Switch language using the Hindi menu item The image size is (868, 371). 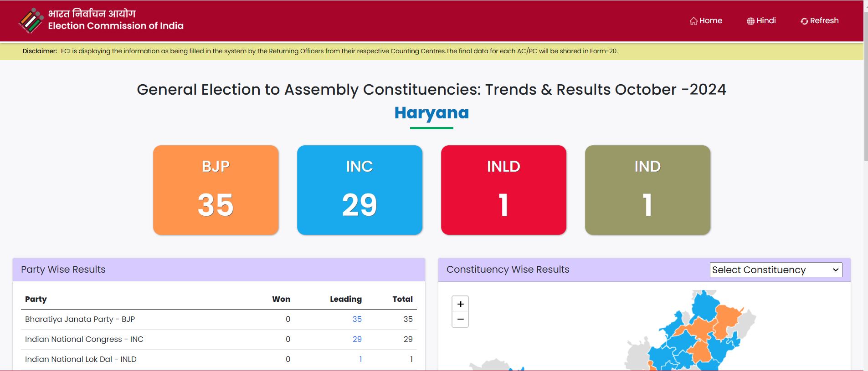766,21
